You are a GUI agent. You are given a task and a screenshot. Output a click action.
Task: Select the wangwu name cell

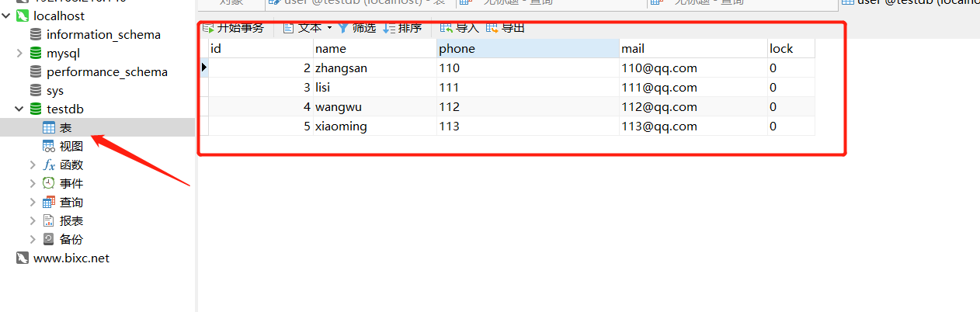coord(375,107)
